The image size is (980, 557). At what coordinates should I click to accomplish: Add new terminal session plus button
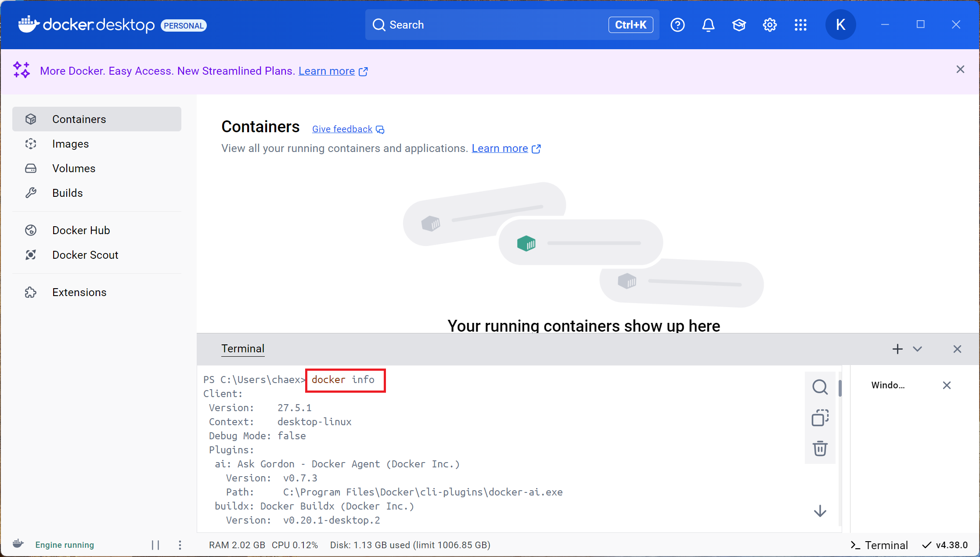[897, 349]
